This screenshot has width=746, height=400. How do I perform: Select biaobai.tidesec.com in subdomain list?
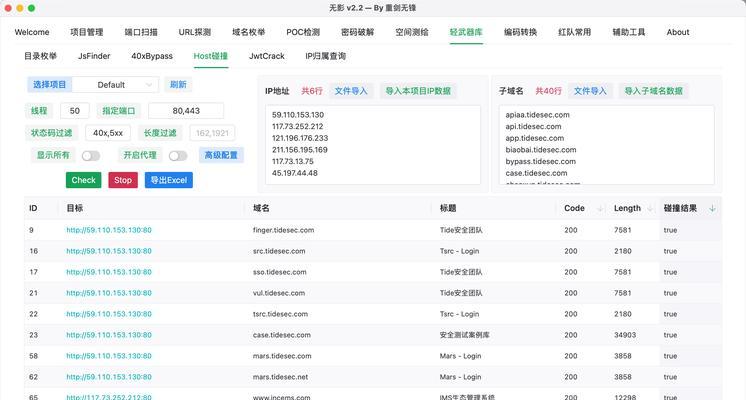pos(540,150)
